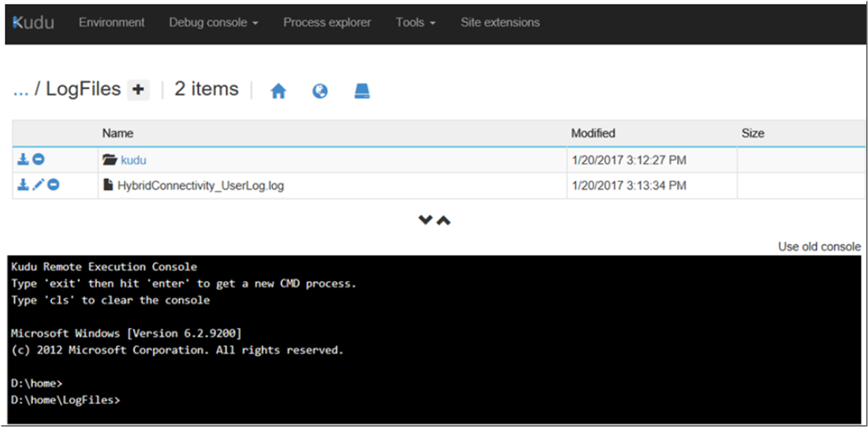
Task: Focus the console at D:\home\LogFiles> prompt
Action: point(65,400)
